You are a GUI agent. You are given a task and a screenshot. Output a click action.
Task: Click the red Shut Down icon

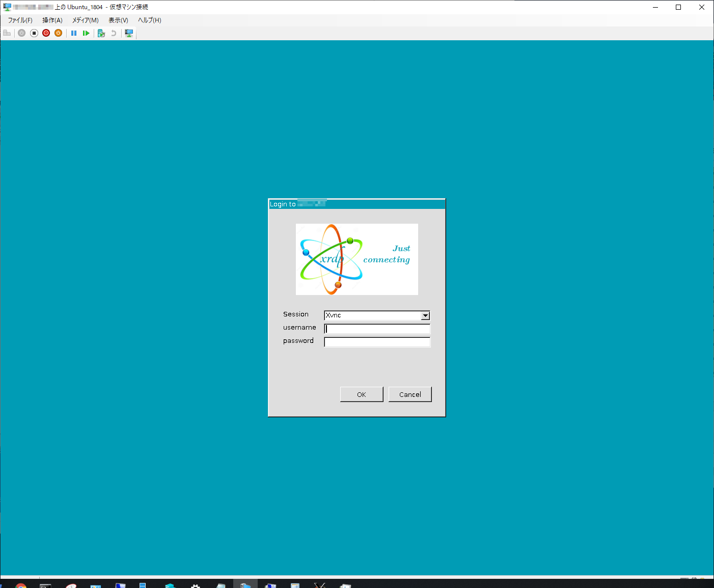[46, 33]
